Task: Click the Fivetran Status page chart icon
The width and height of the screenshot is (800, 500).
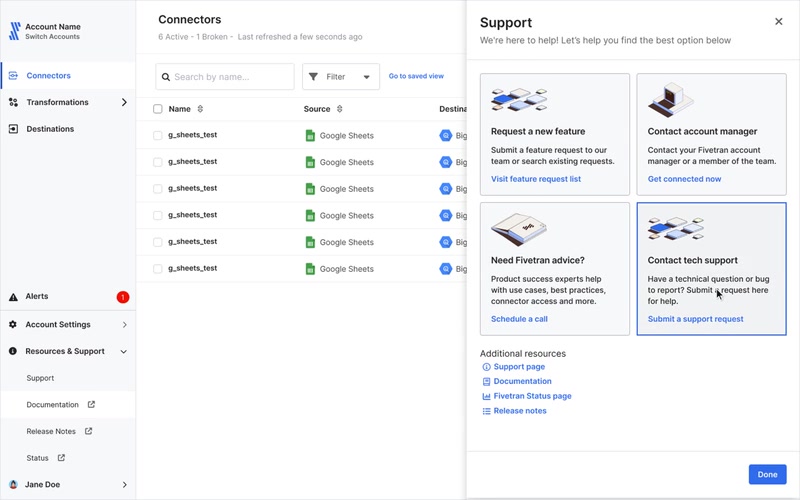Action: click(486, 396)
